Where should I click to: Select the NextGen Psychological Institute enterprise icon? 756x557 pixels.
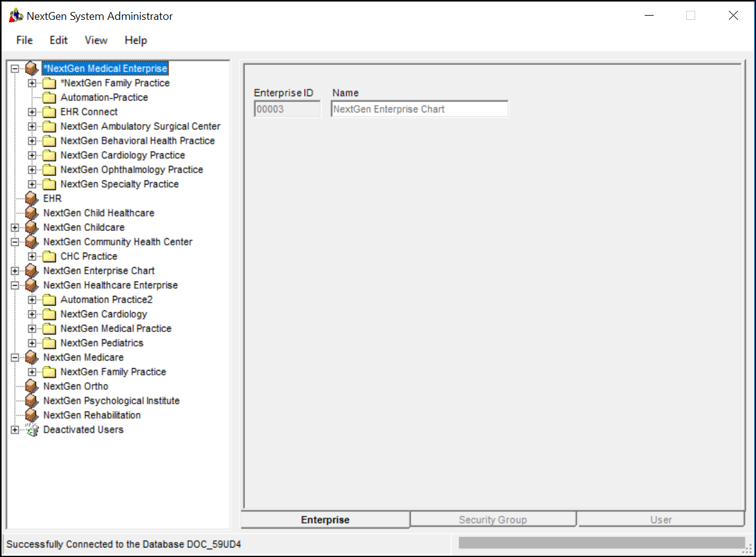32,401
